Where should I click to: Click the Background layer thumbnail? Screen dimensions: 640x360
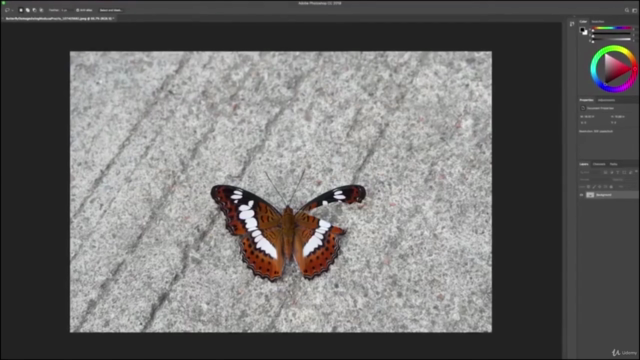coord(590,195)
